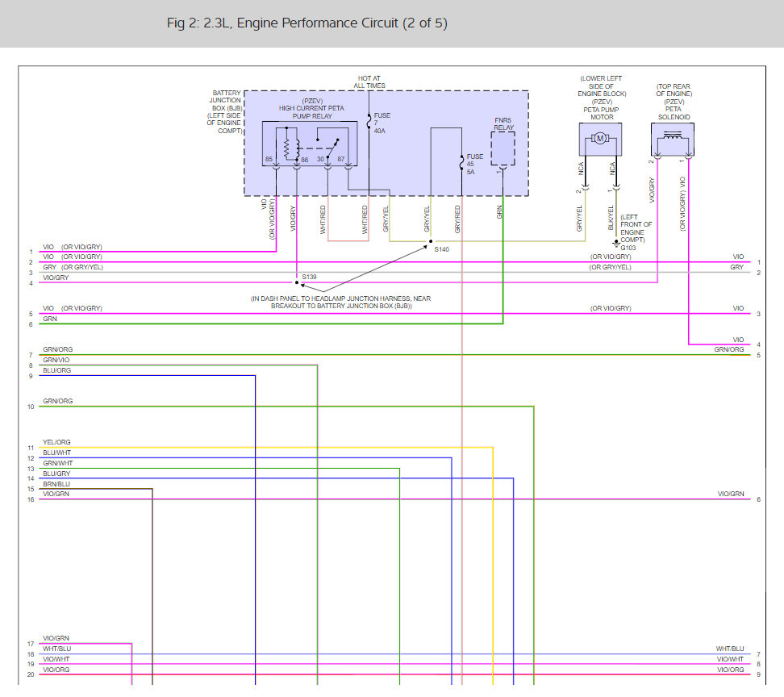784x697 pixels.
Task: Click the 'GRN/ORG' label on left row 10
Action: (x=57, y=401)
